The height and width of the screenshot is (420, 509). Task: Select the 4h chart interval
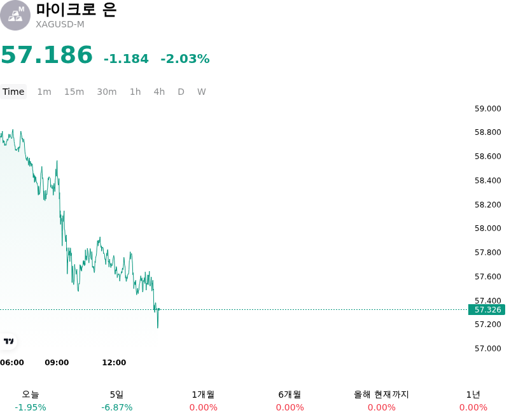(159, 92)
